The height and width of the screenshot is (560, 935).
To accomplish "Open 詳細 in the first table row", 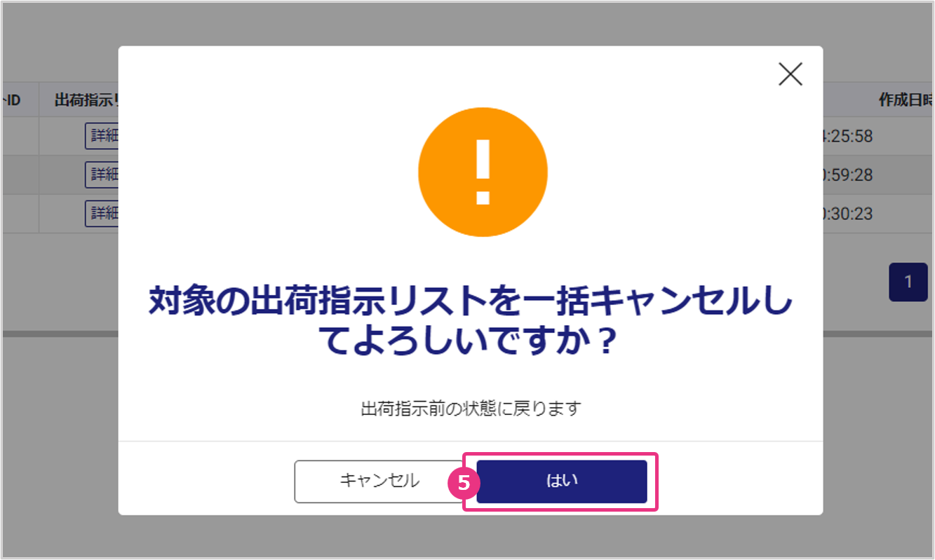I will tap(102, 136).
